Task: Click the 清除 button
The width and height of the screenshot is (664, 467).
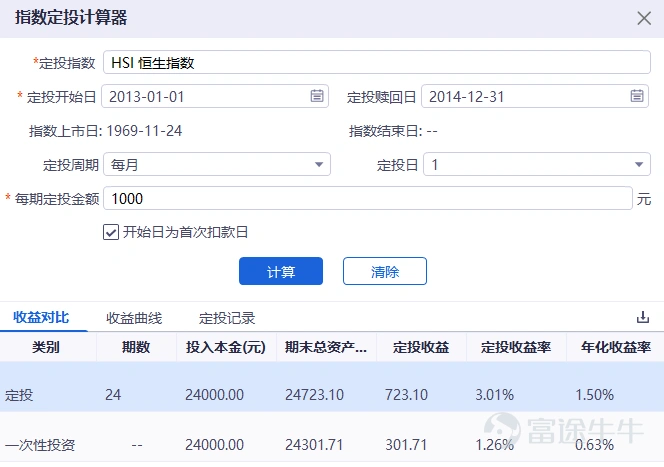Action: point(385,271)
